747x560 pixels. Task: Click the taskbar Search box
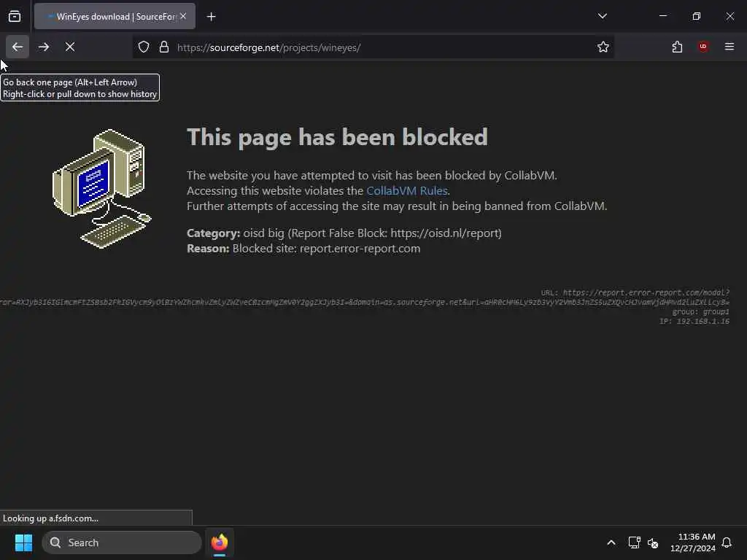coord(122,542)
